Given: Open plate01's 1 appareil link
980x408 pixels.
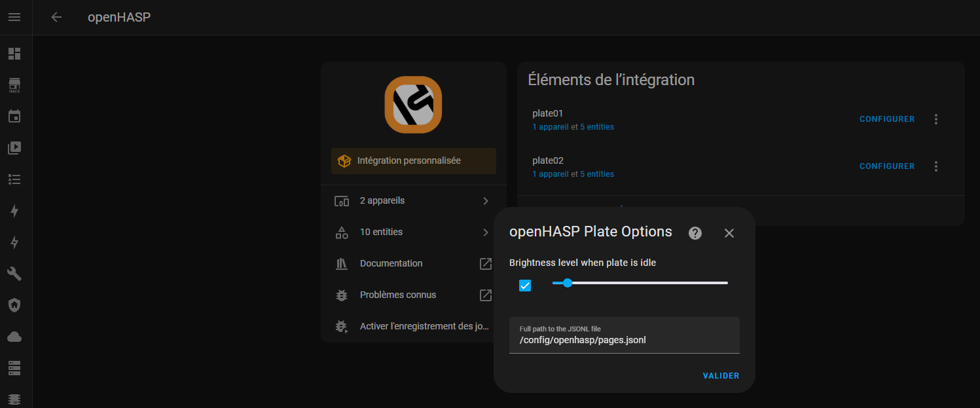Looking at the screenshot, I should (x=551, y=127).
